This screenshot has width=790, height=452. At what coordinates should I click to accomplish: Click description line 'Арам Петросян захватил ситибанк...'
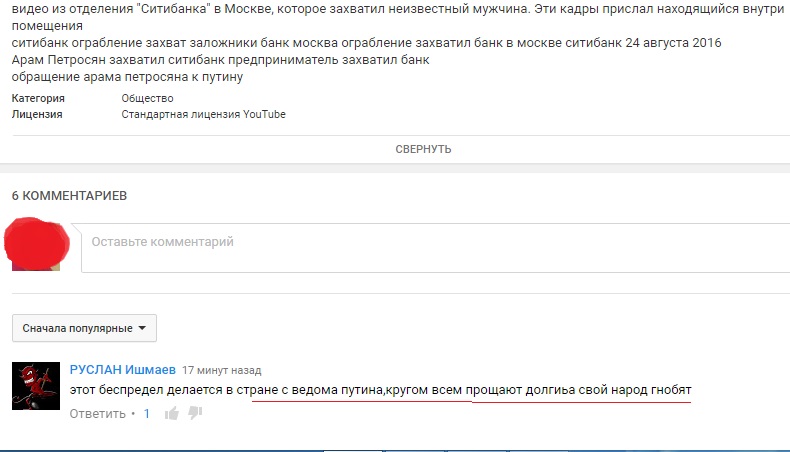[x=221, y=60]
